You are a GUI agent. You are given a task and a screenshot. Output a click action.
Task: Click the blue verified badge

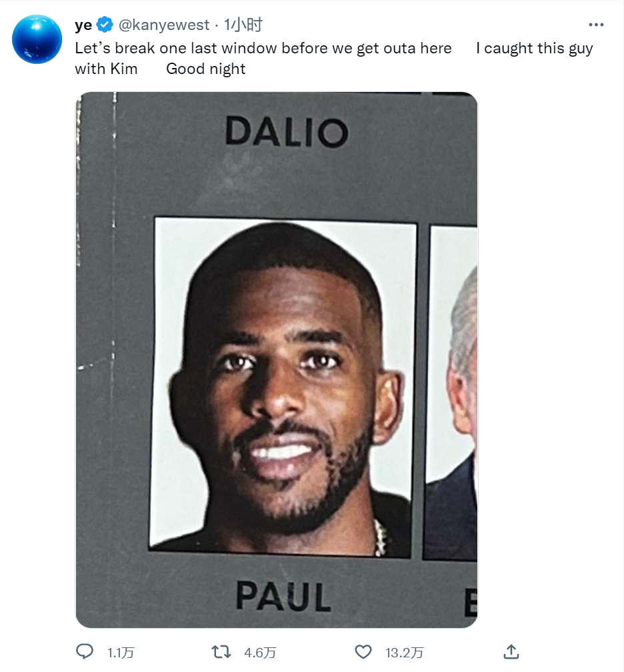[x=105, y=25]
